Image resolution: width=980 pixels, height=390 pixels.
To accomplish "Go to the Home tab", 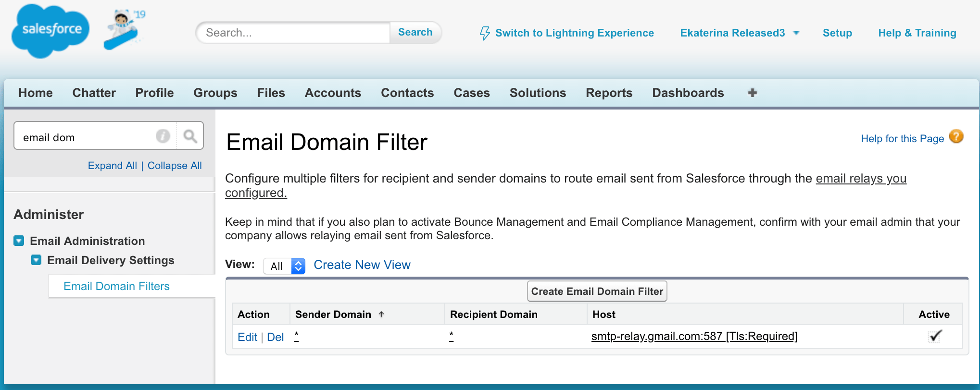I will tap(36, 93).
